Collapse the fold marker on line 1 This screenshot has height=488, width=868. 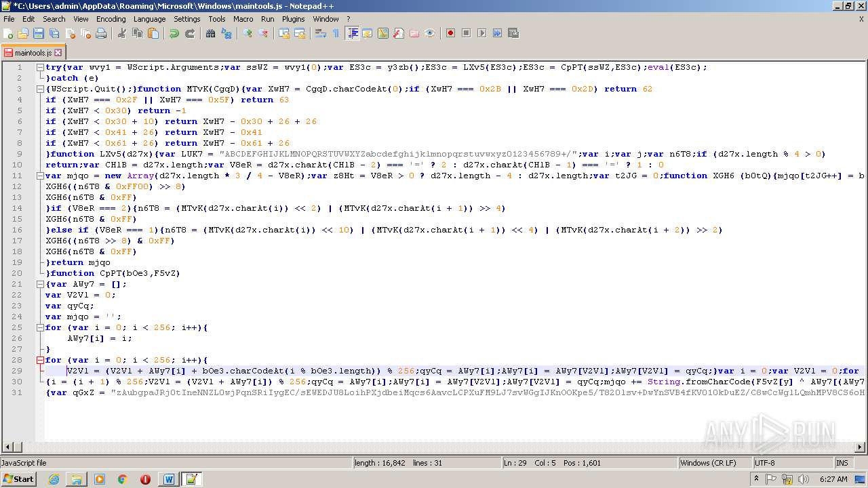tap(40, 67)
